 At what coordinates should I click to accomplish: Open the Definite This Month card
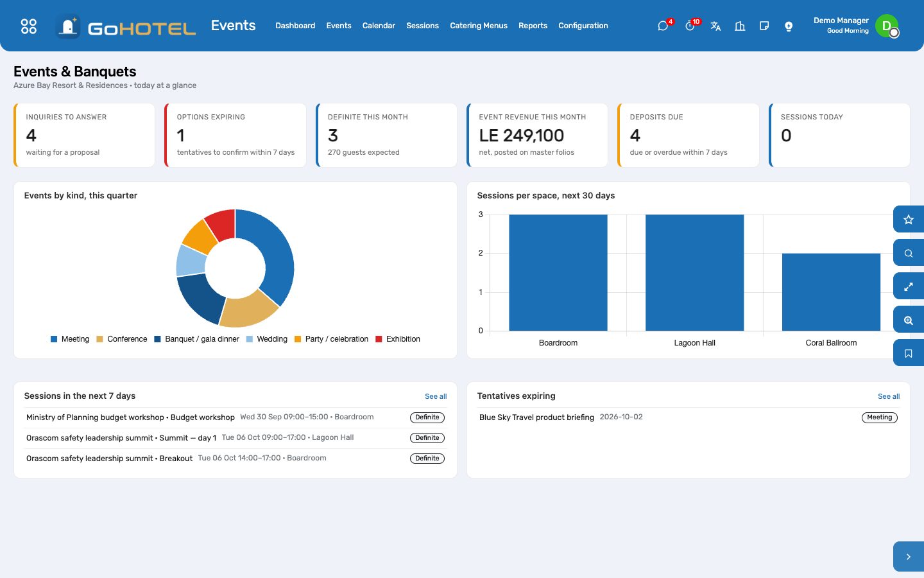pyautogui.click(x=386, y=135)
